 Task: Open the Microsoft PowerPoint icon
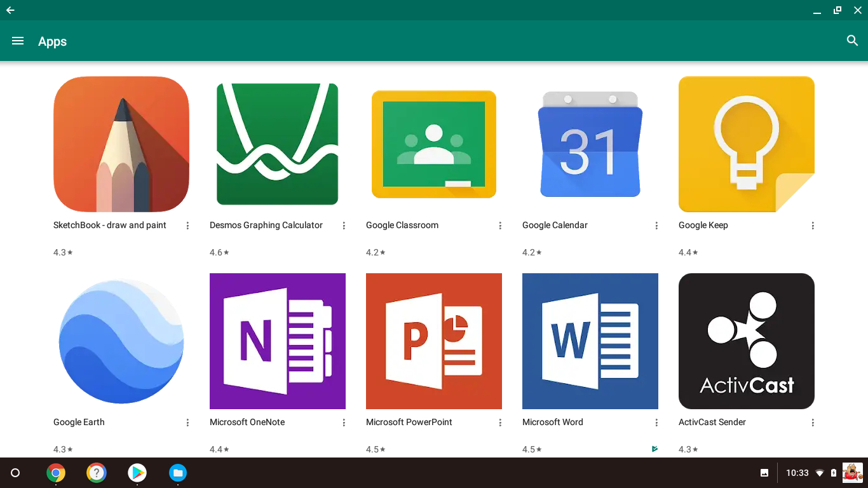434,341
